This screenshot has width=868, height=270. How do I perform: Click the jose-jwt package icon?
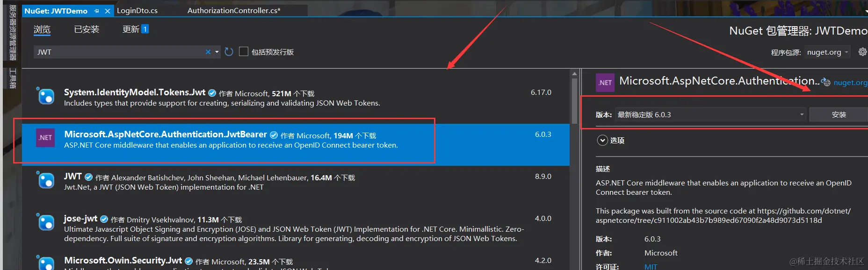(46, 222)
